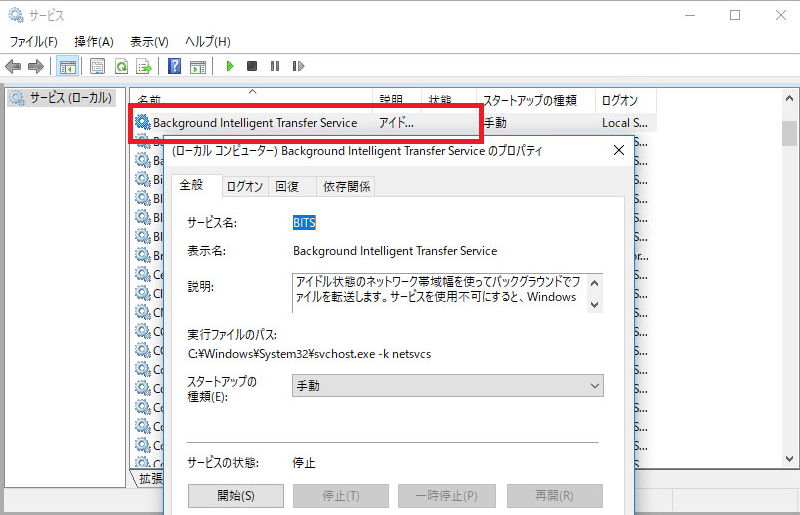Screen dimensions: 800x515
Task: Click the main list vertical scrollbar thumb
Action: point(789,134)
